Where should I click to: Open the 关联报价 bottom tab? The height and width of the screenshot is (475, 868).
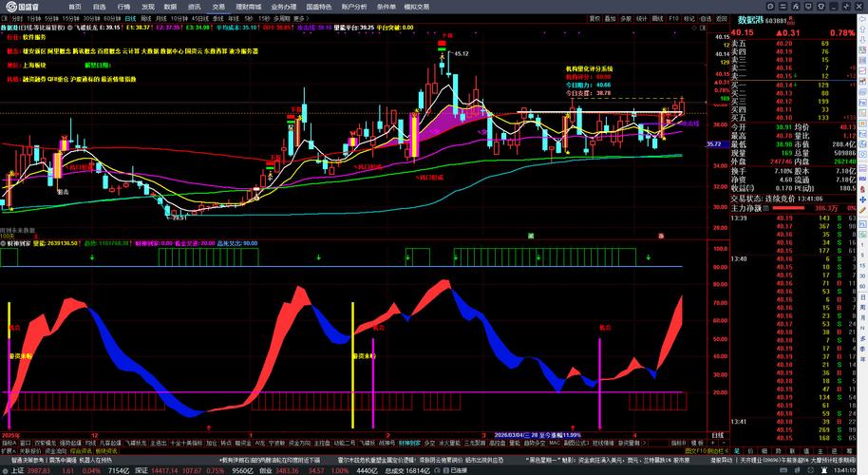(x=30, y=451)
